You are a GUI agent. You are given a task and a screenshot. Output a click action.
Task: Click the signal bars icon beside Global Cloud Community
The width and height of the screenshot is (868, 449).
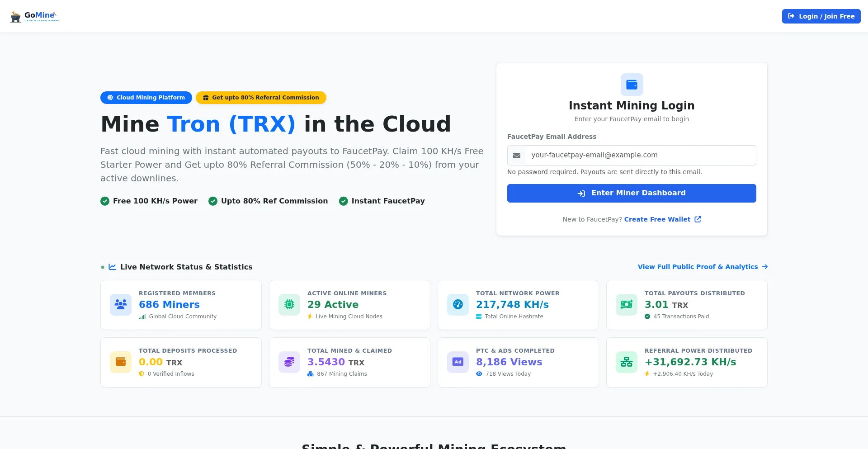tap(142, 317)
